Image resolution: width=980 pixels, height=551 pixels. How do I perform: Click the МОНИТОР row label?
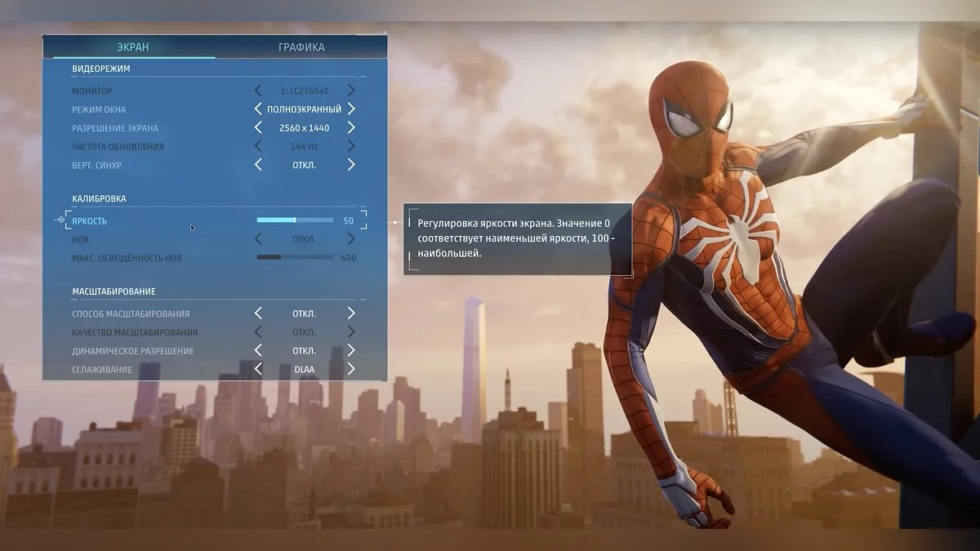92,91
